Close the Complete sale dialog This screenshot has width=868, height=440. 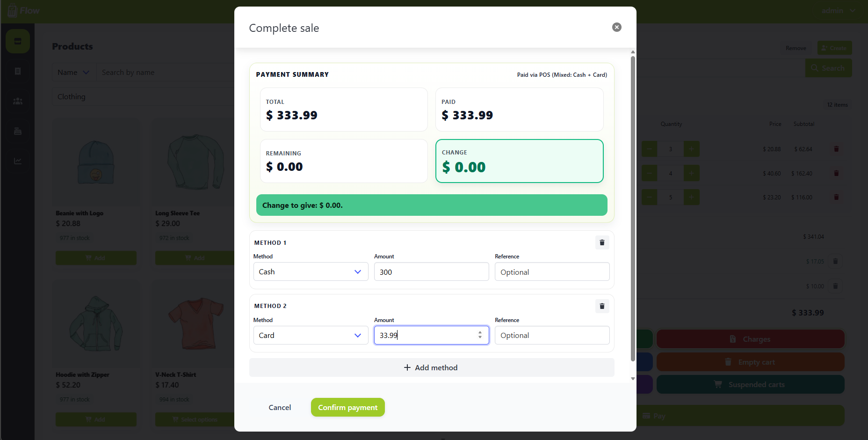[x=617, y=27]
